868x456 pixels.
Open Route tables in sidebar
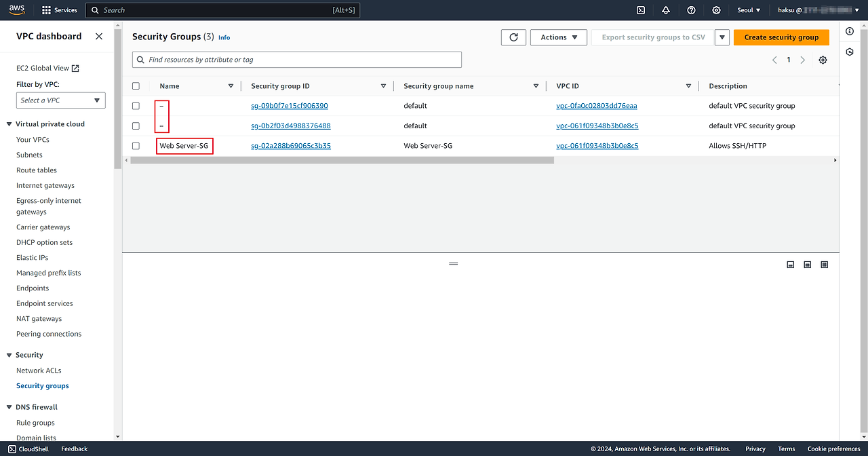(37, 170)
